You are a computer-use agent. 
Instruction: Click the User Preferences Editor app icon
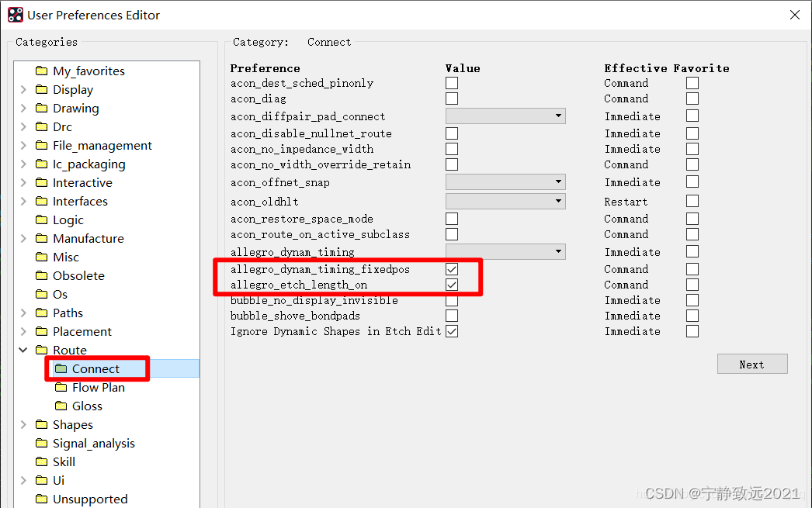(x=16, y=15)
